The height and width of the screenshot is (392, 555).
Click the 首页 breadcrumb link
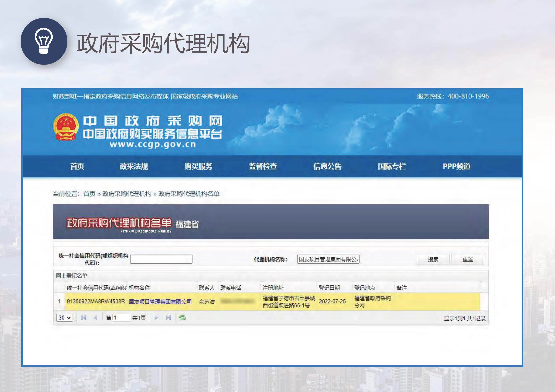(x=90, y=194)
